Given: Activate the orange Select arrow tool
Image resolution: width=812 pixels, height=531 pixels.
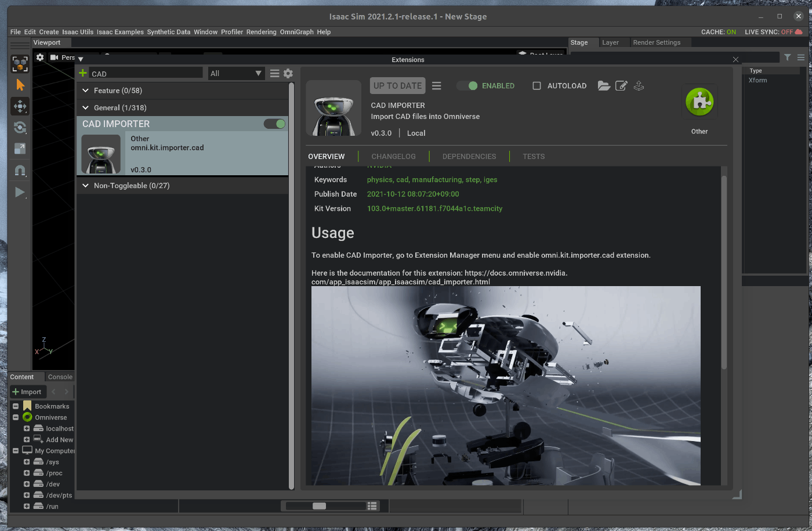Looking at the screenshot, I should point(20,85).
